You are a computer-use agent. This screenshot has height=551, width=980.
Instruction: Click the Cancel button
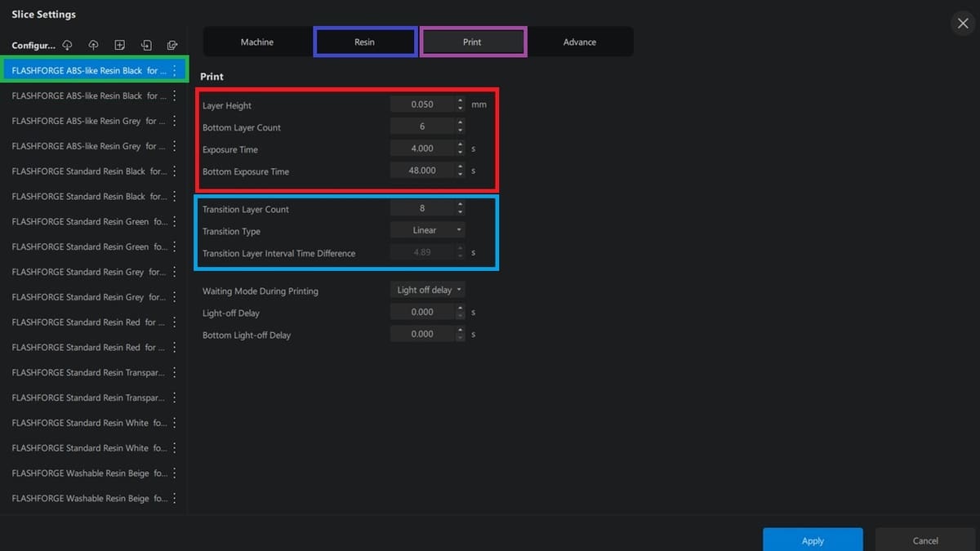(925, 540)
